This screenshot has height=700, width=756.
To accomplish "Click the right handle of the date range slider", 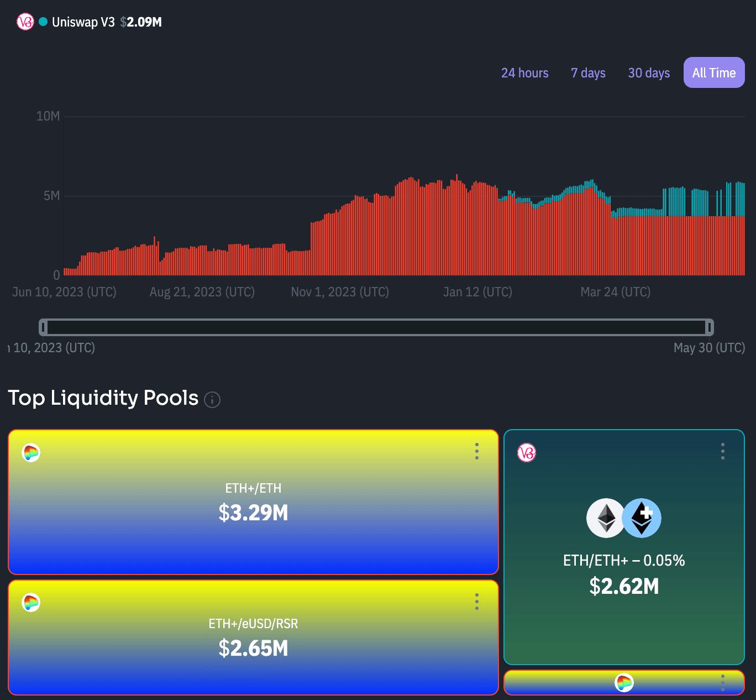I will pos(708,327).
